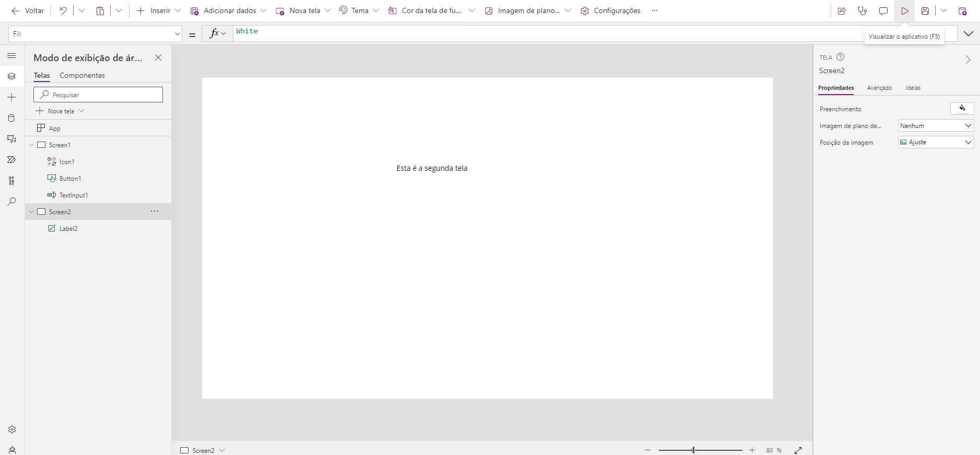Image resolution: width=980 pixels, height=455 pixels.
Task: Click the Voltar back button
Action: tap(28, 11)
